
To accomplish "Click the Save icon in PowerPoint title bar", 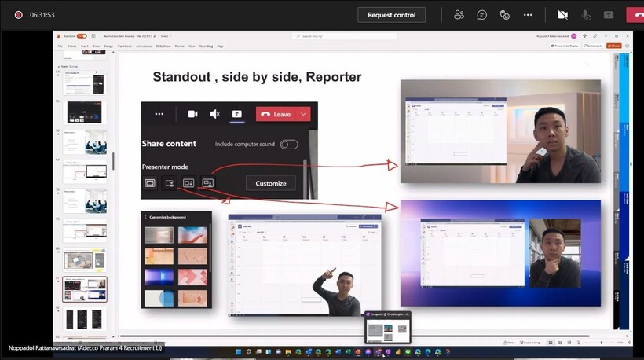I will (93, 36).
